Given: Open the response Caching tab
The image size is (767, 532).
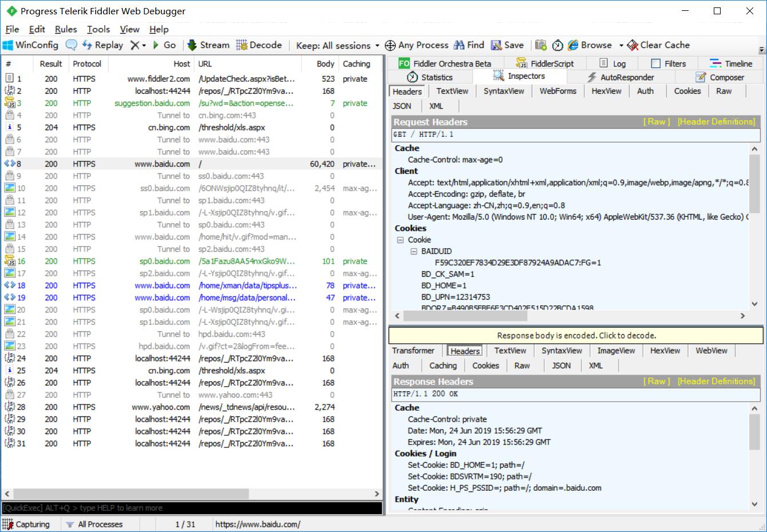Looking at the screenshot, I should pyautogui.click(x=443, y=366).
